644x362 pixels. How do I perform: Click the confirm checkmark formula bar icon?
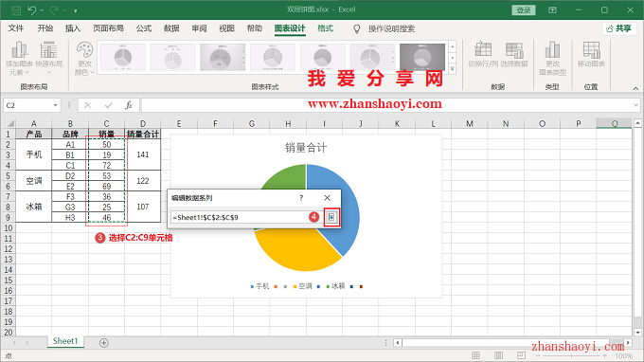(108, 105)
